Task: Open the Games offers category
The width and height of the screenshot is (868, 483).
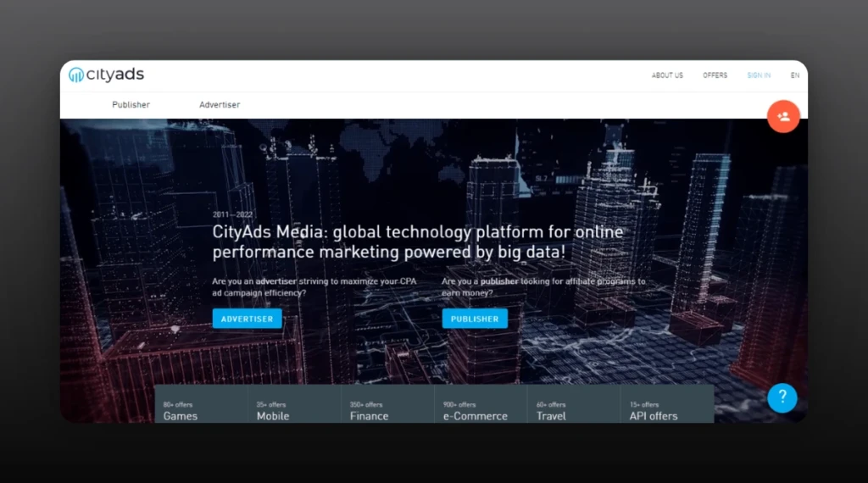Action: 201,404
